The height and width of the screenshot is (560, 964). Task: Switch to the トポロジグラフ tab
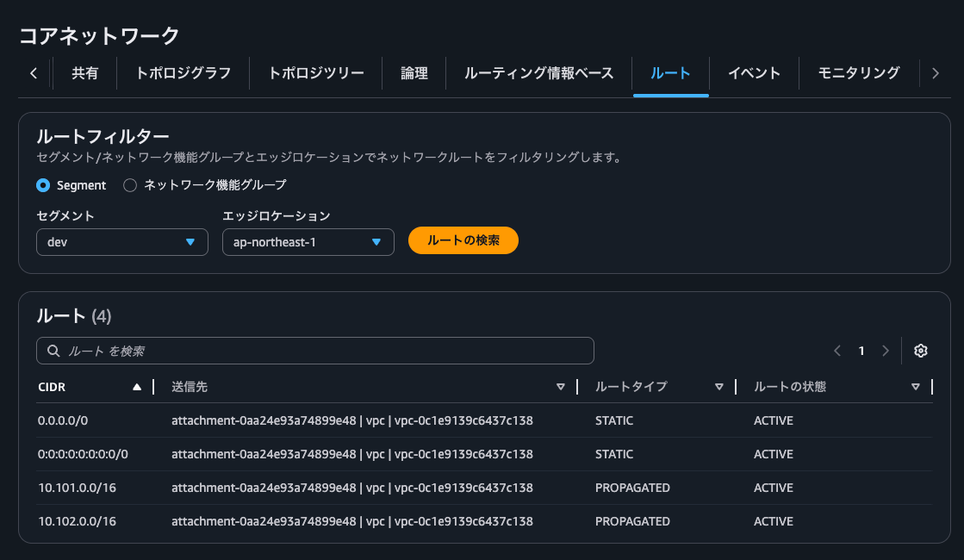[183, 73]
